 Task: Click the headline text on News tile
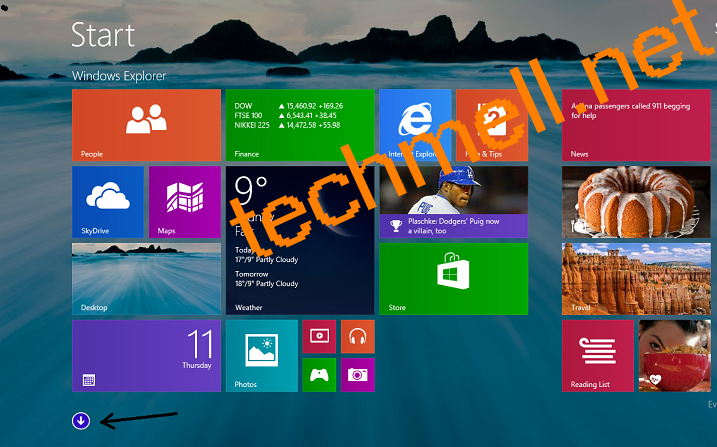tap(630, 111)
